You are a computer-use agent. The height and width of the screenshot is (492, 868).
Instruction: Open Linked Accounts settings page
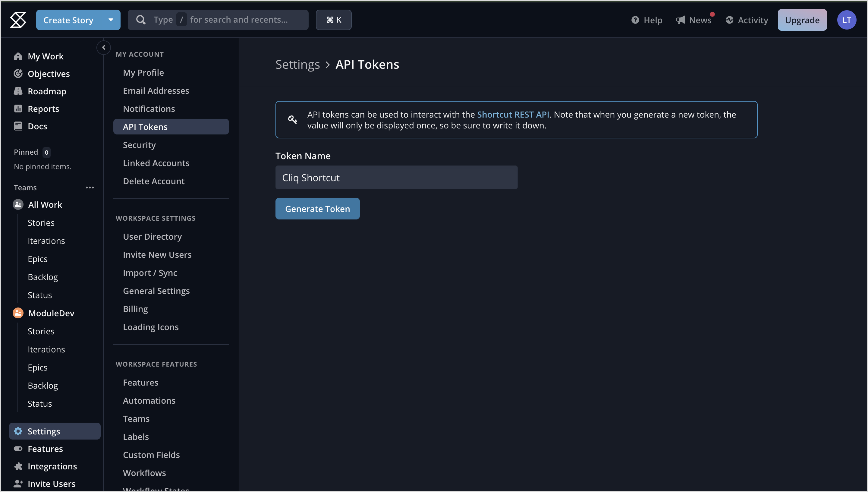(156, 163)
